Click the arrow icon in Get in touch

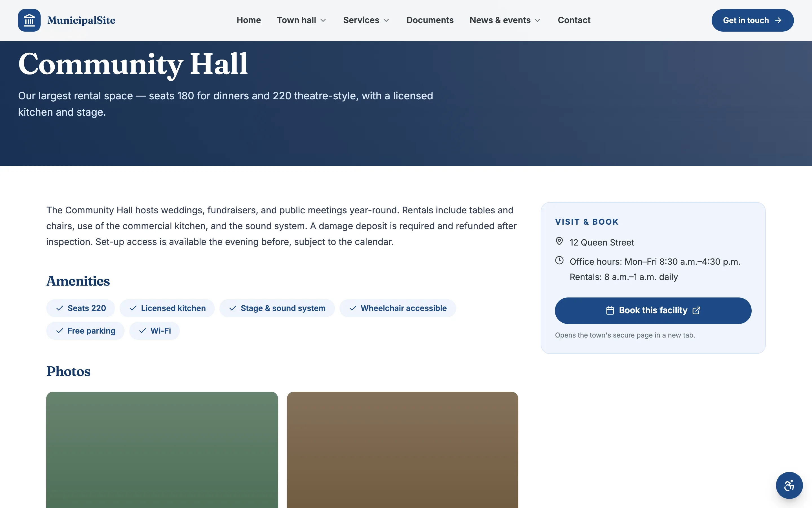click(778, 21)
